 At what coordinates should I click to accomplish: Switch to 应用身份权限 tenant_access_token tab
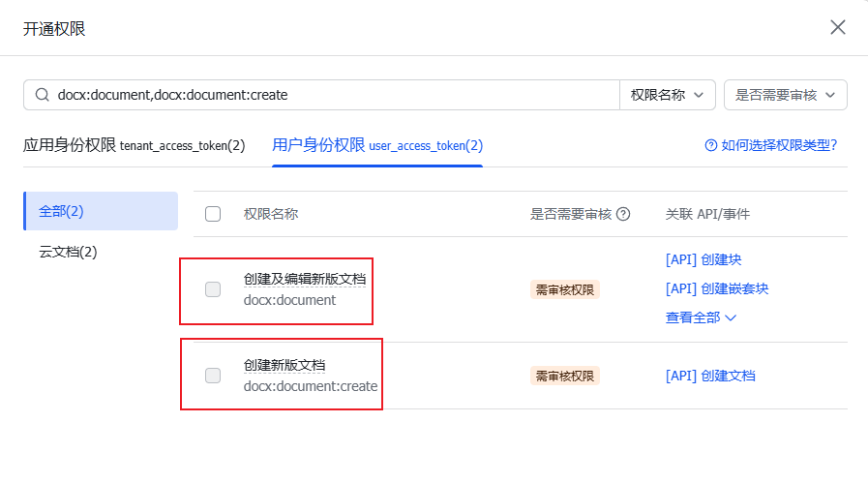(x=134, y=145)
